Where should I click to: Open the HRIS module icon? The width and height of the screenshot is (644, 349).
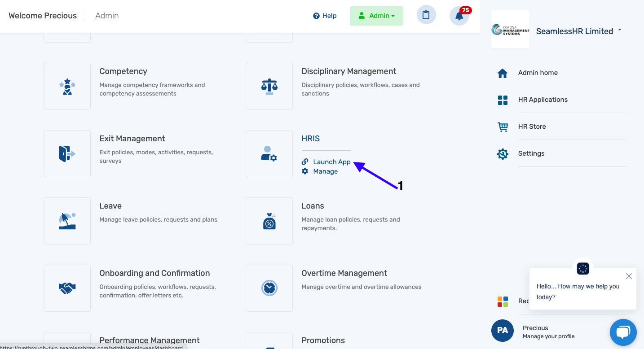click(269, 153)
